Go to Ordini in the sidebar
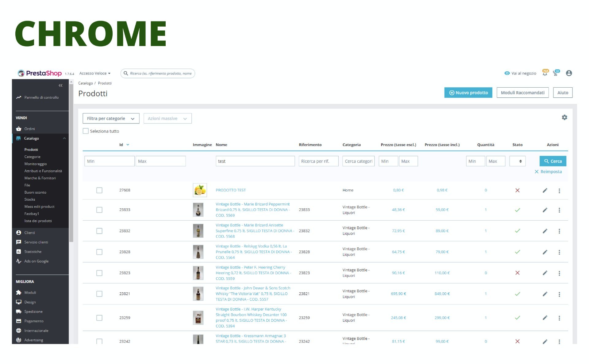 click(29, 129)
